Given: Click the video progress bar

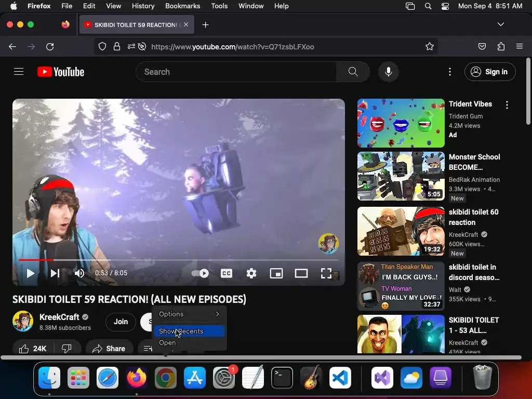Looking at the screenshot, I should click(179, 260).
